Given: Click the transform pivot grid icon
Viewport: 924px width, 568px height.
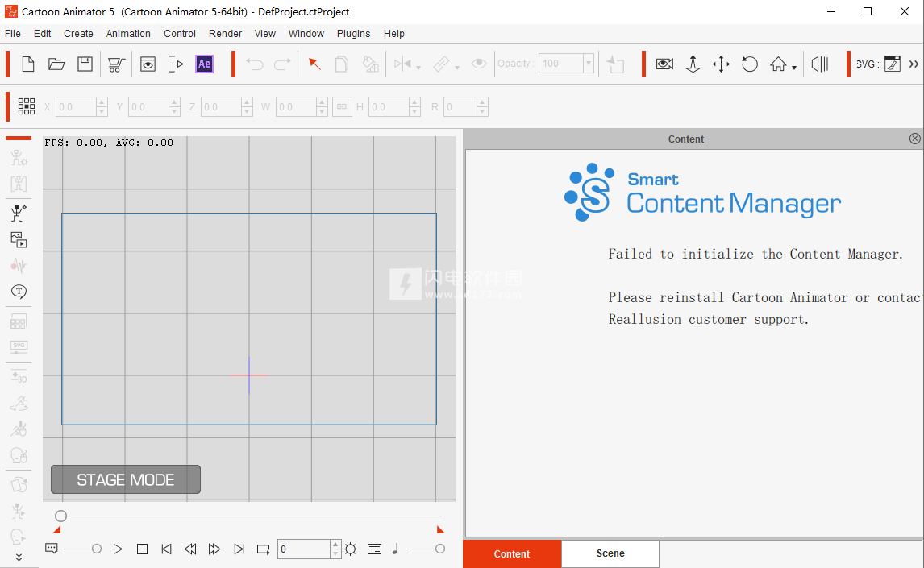Looking at the screenshot, I should pyautogui.click(x=27, y=106).
